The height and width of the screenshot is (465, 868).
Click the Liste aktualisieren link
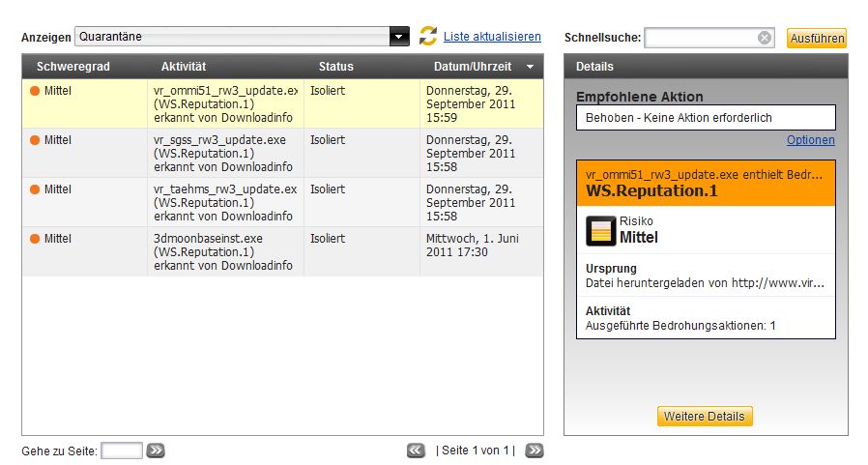pyautogui.click(x=492, y=37)
